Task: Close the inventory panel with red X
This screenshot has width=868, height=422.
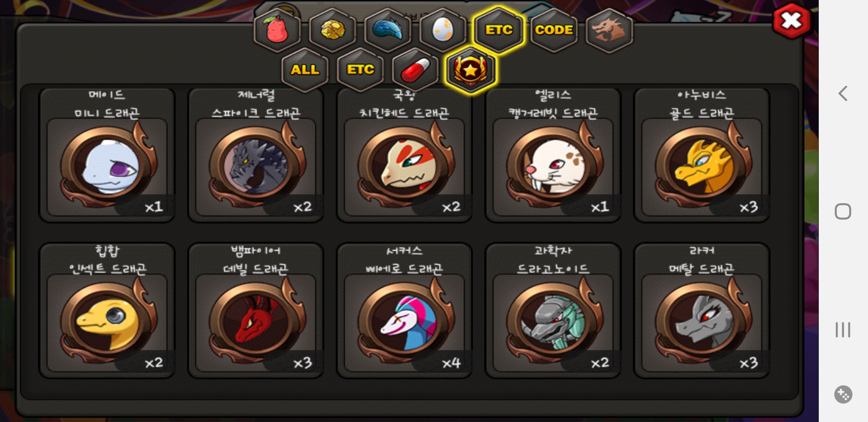Action: click(x=792, y=21)
